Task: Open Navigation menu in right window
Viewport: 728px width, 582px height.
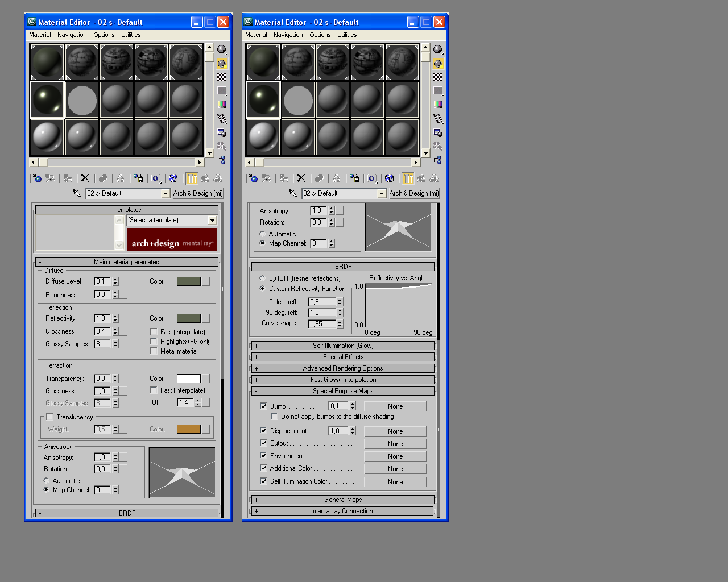Action: tap(288, 35)
